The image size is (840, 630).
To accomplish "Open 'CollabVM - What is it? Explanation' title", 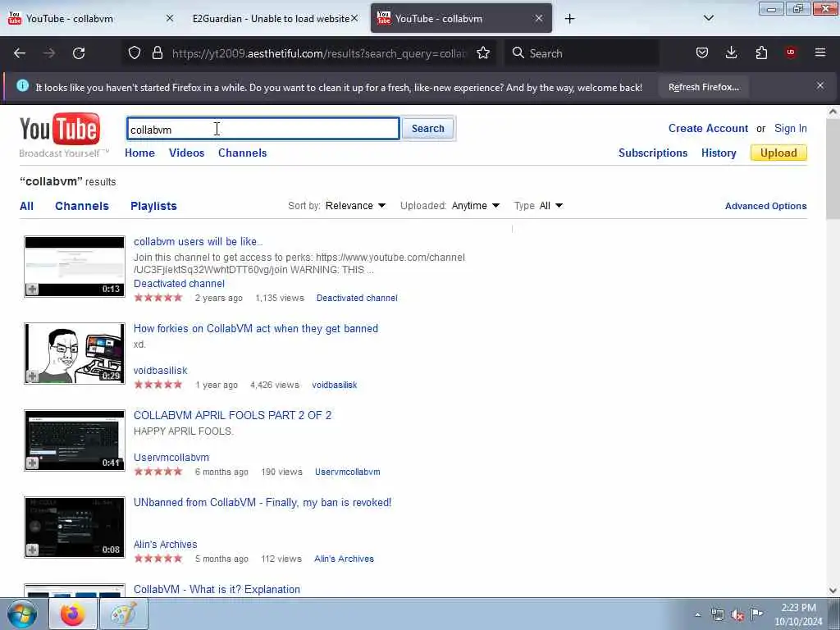I will click(x=217, y=589).
